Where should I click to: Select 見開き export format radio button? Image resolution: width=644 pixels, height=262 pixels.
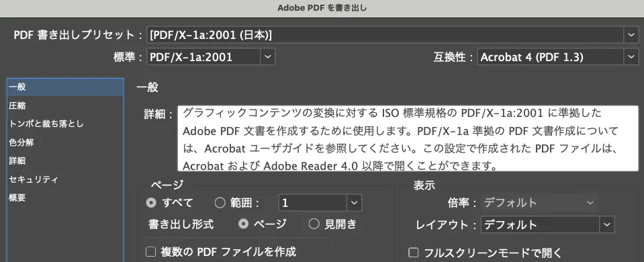tap(314, 224)
